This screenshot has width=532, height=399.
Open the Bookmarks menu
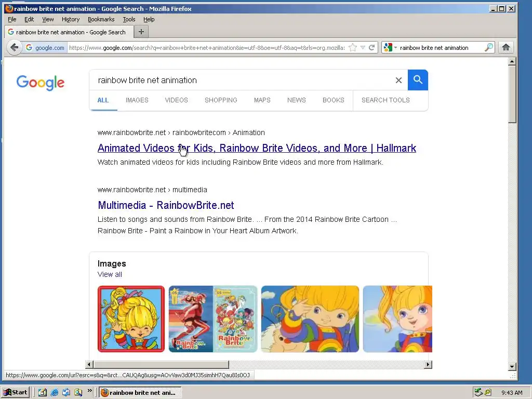pyautogui.click(x=101, y=19)
